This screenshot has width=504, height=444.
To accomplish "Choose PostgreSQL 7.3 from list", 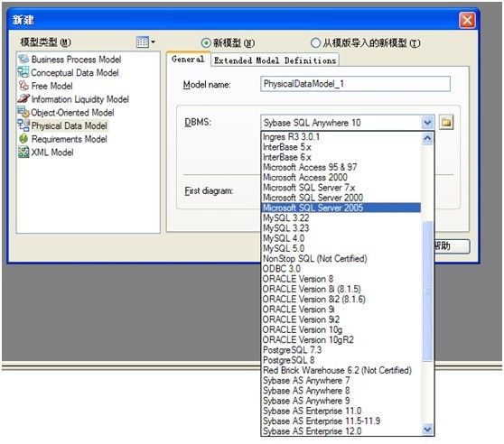I will coord(341,350).
